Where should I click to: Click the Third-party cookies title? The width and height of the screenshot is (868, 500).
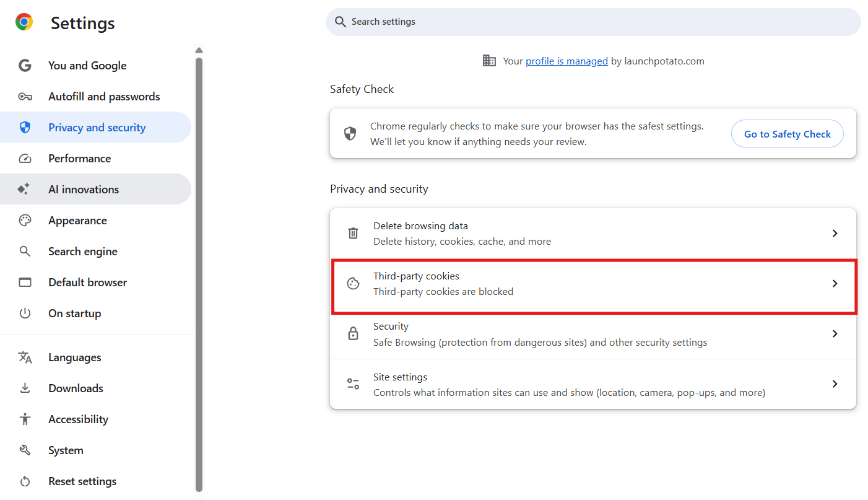point(416,276)
